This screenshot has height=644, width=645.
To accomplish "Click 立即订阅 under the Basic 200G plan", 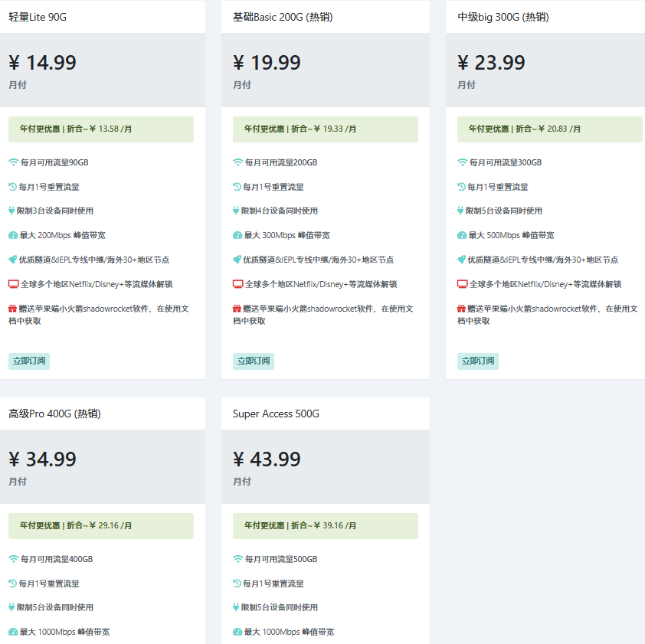I will pyautogui.click(x=254, y=361).
